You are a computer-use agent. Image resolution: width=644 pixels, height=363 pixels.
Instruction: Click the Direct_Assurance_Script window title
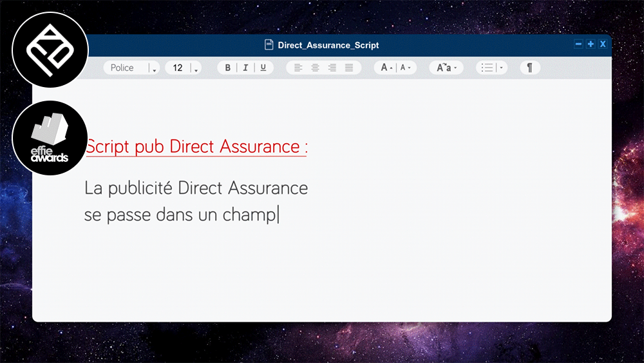click(x=328, y=45)
